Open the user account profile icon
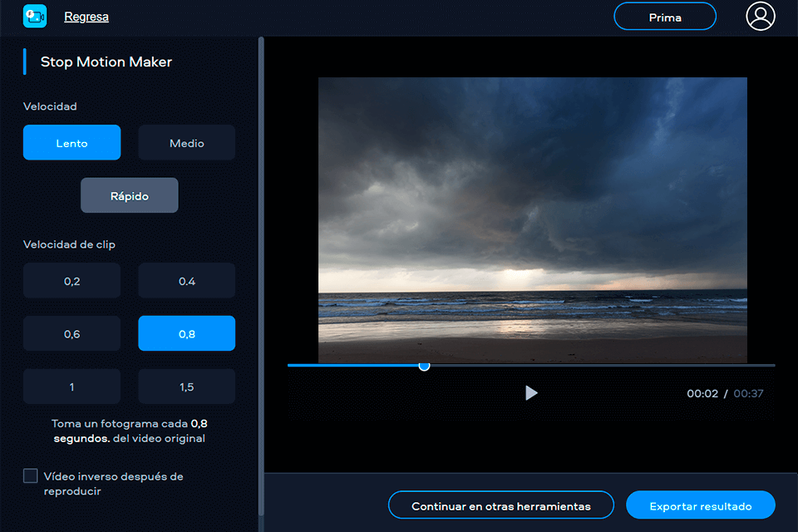 point(761,16)
